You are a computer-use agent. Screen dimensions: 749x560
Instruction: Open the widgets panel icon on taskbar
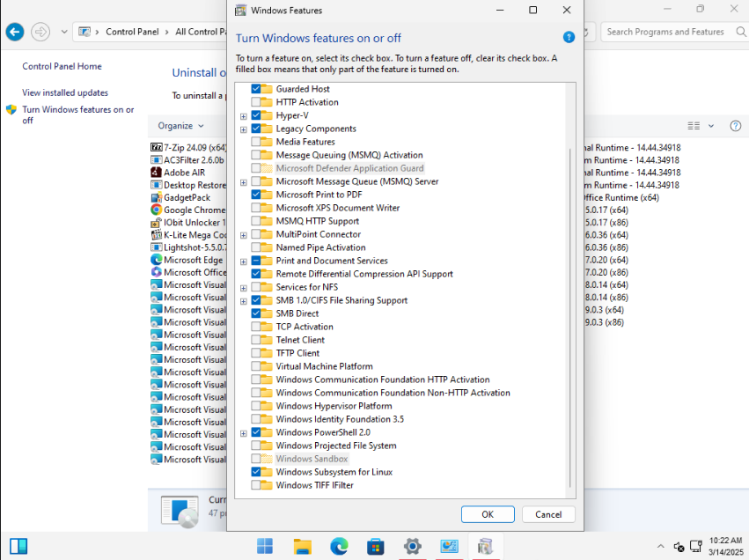pyautogui.click(x=18, y=546)
